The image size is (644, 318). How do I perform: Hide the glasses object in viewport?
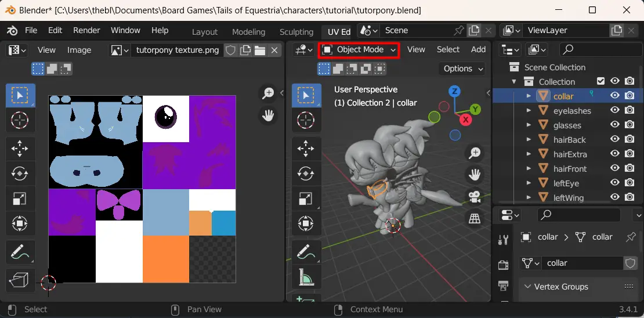pyautogui.click(x=614, y=125)
